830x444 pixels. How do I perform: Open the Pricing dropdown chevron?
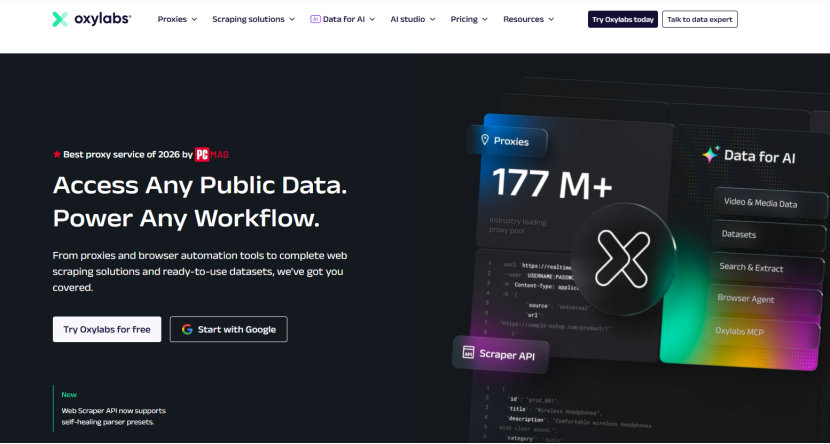tap(469, 19)
